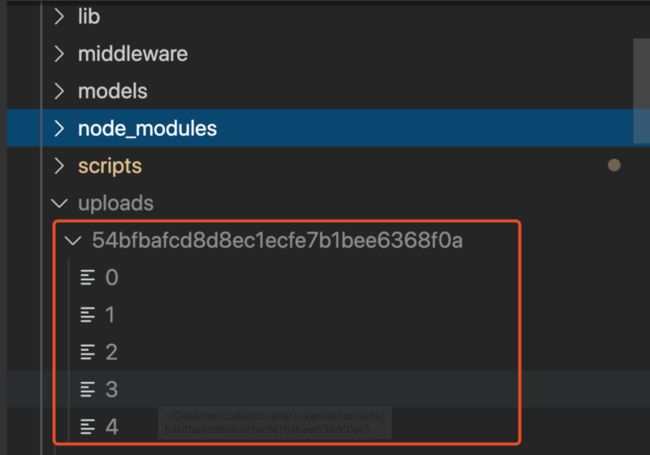Click the file icon beside file 2
650x455 pixels.
pyautogui.click(x=87, y=351)
